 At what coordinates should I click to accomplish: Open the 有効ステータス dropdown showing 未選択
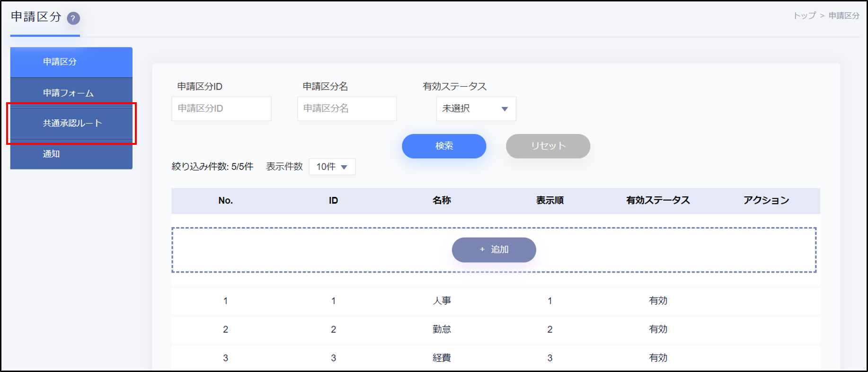[x=476, y=109]
